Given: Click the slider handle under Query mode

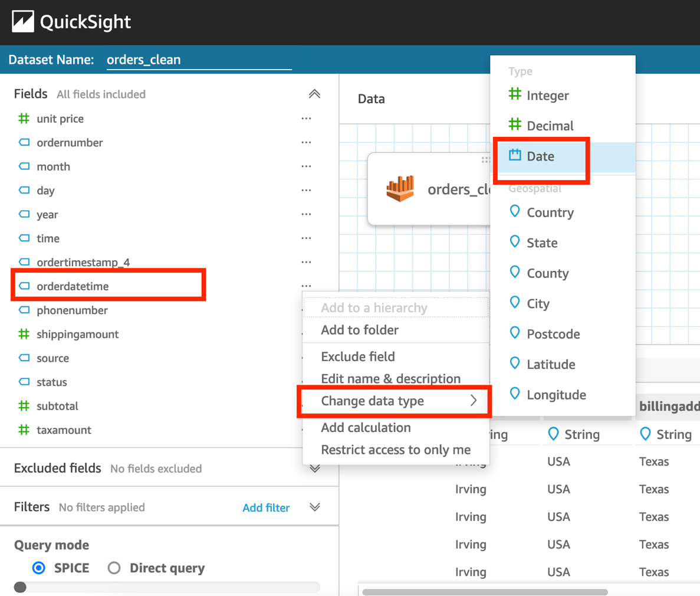Looking at the screenshot, I should coord(20,587).
